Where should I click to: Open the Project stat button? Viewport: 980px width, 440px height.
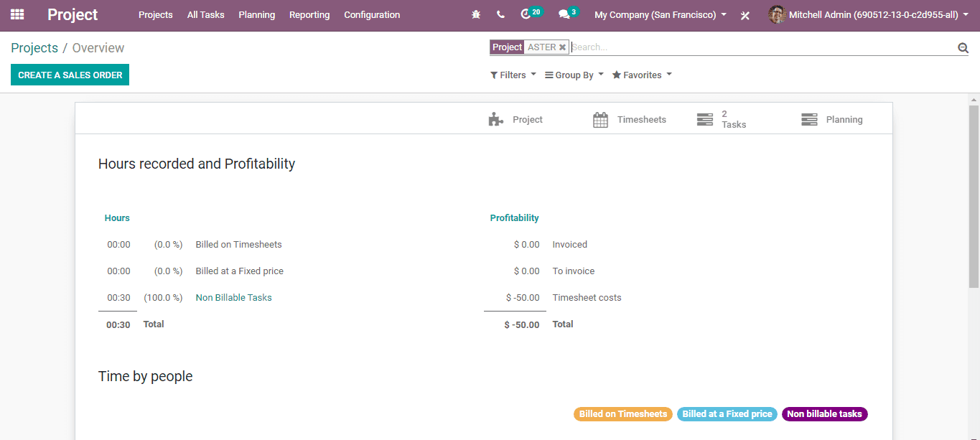tap(528, 120)
